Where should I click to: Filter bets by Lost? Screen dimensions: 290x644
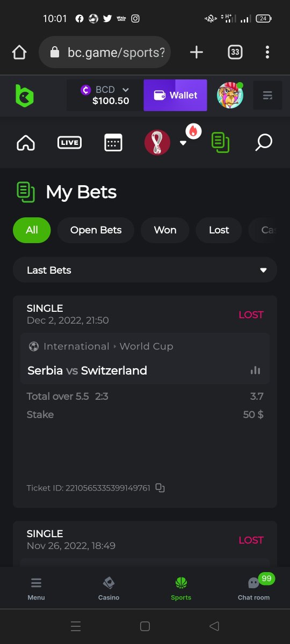click(219, 230)
